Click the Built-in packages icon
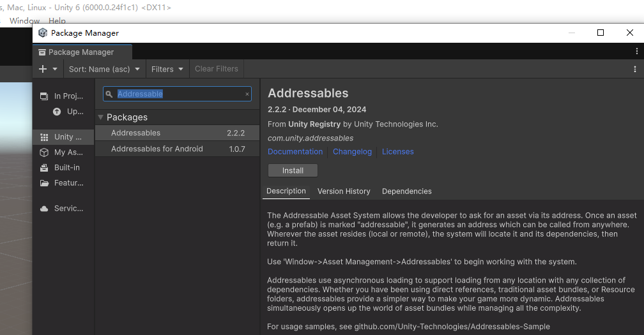 pos(44,168)
